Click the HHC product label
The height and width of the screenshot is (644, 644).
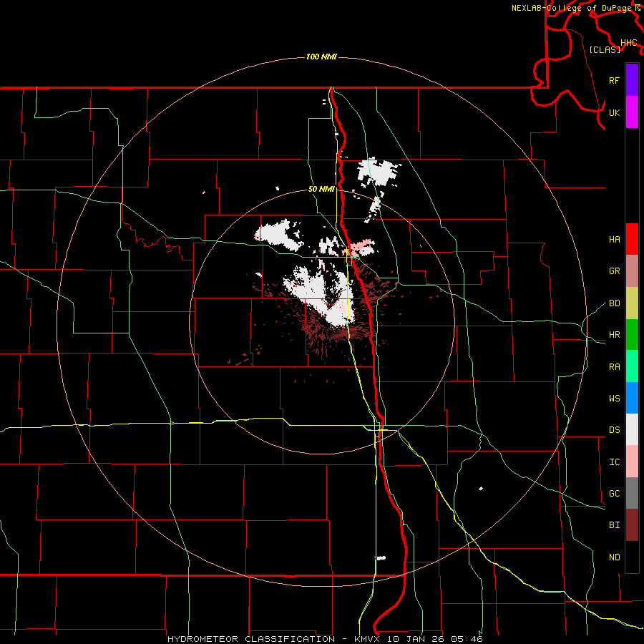tap(629, 43)
